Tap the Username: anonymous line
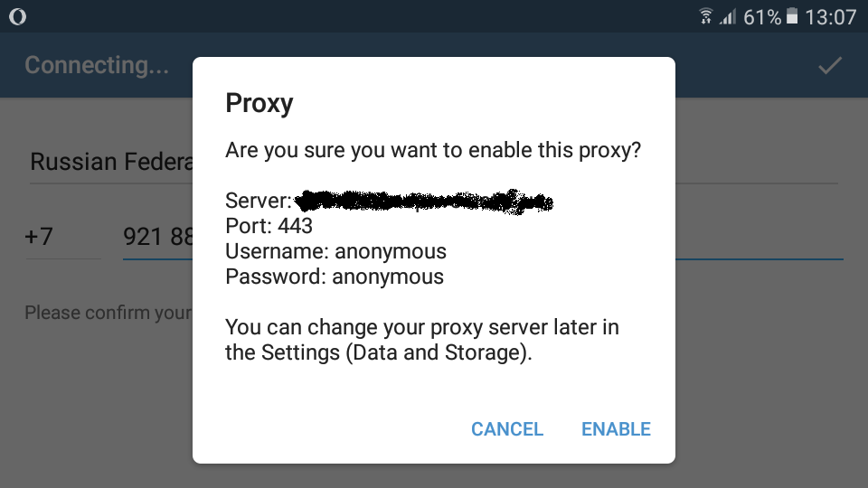 [335, 251]
